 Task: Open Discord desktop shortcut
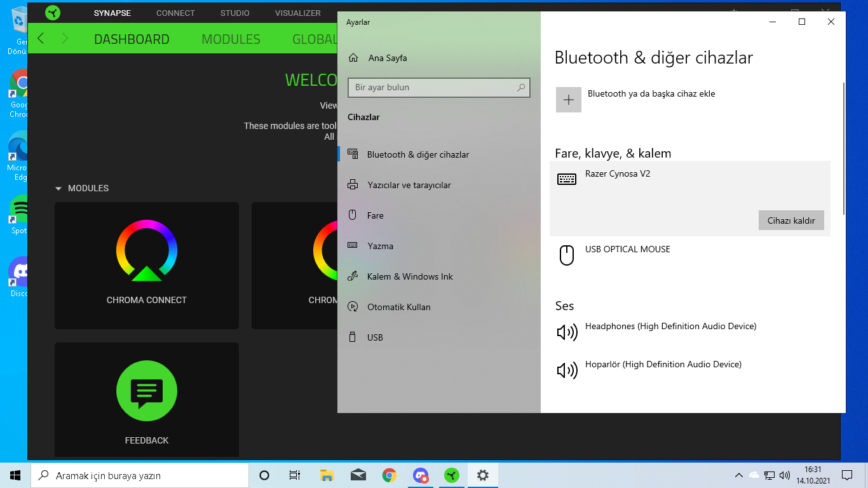point(18,278)
